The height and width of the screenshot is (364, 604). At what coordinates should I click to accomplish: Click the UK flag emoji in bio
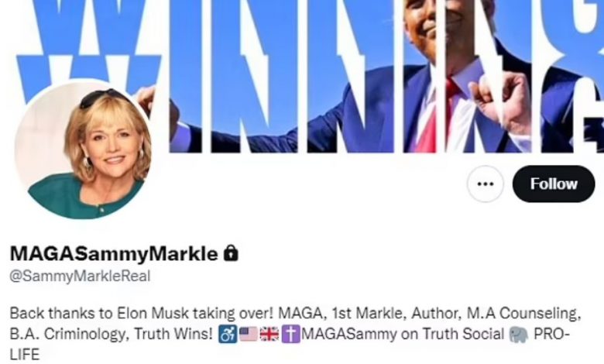click(x=269, y=334)
